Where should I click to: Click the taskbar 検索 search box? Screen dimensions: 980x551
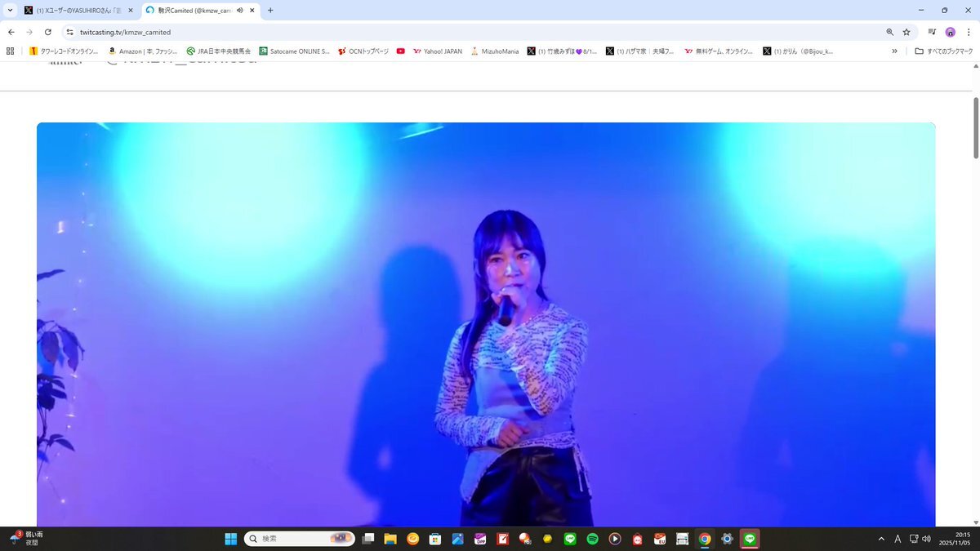pyautogui.click(x=300, y=539)
